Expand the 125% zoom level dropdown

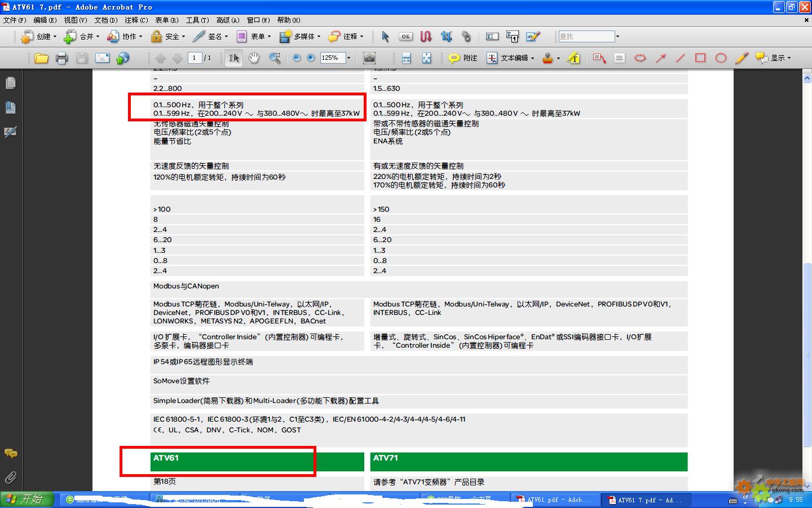click(349, 58)
